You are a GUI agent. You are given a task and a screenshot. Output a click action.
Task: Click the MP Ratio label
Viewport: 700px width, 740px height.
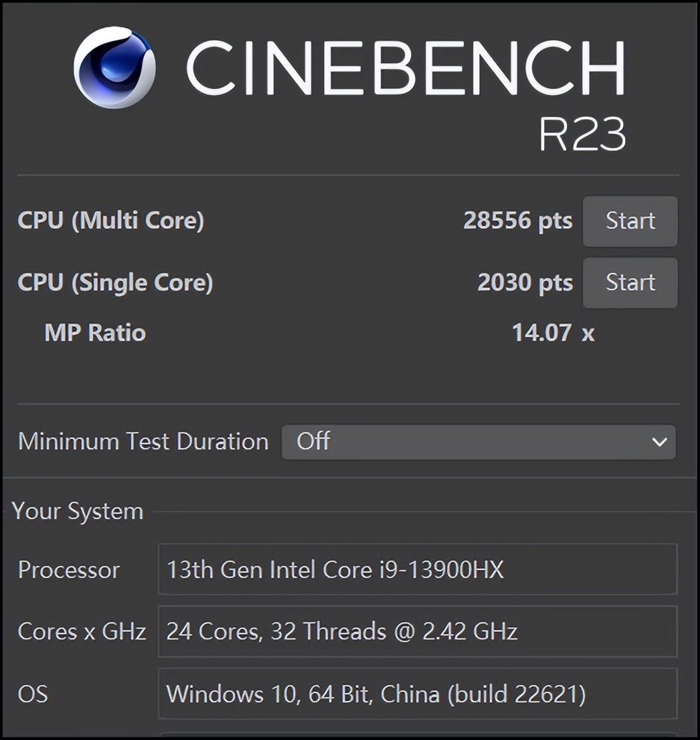pos(95,333)
